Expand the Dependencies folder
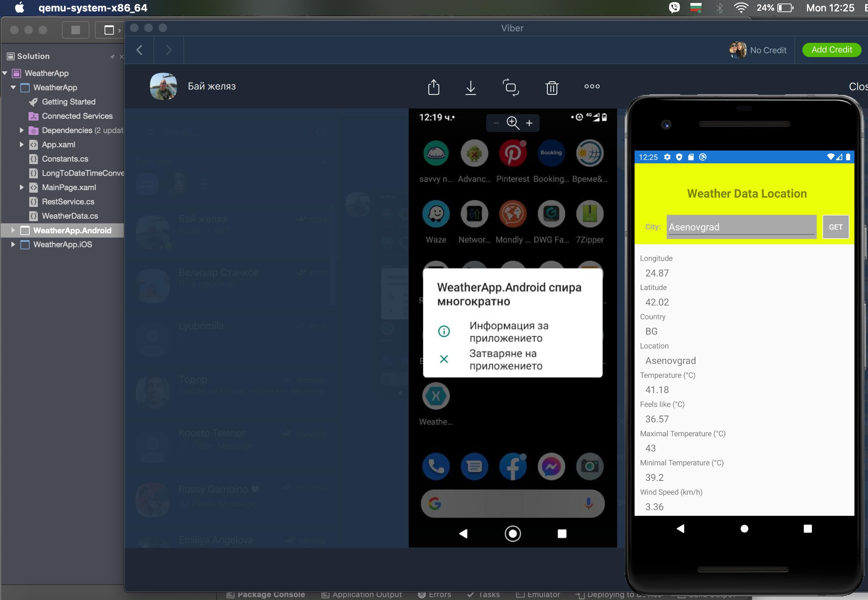This screenshot has width=868, height=600. click(21, 130)
